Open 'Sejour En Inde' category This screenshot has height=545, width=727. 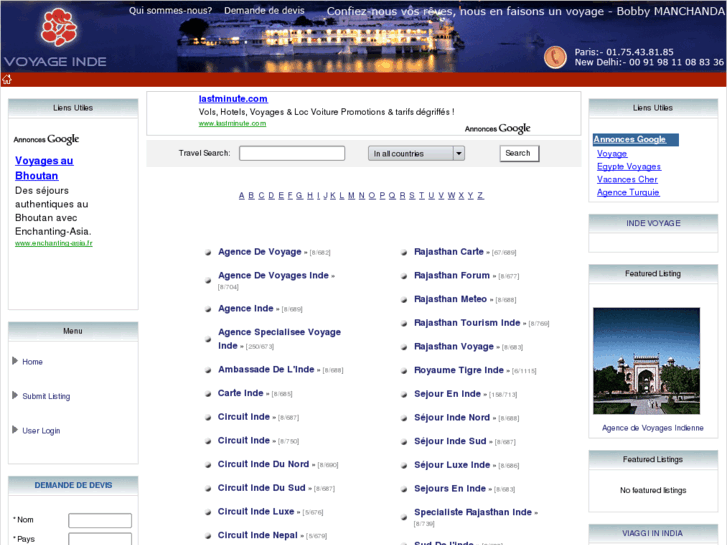point(447,394)
